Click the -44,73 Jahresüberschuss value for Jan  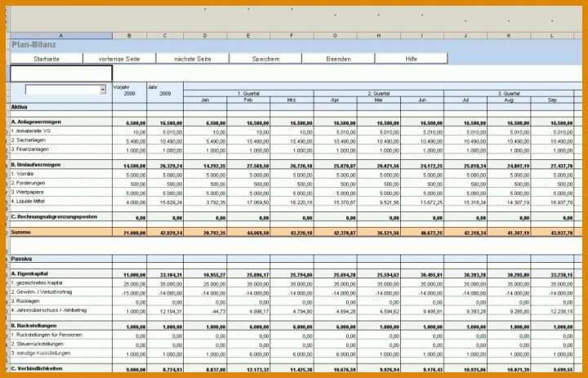pyautogui.click(x=218, y=312)
